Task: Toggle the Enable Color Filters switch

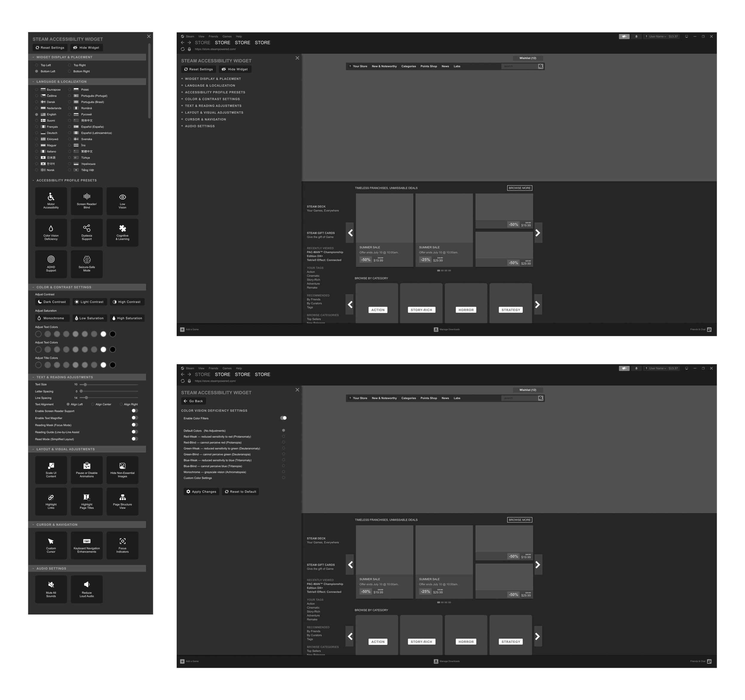Action: [284, 418]
